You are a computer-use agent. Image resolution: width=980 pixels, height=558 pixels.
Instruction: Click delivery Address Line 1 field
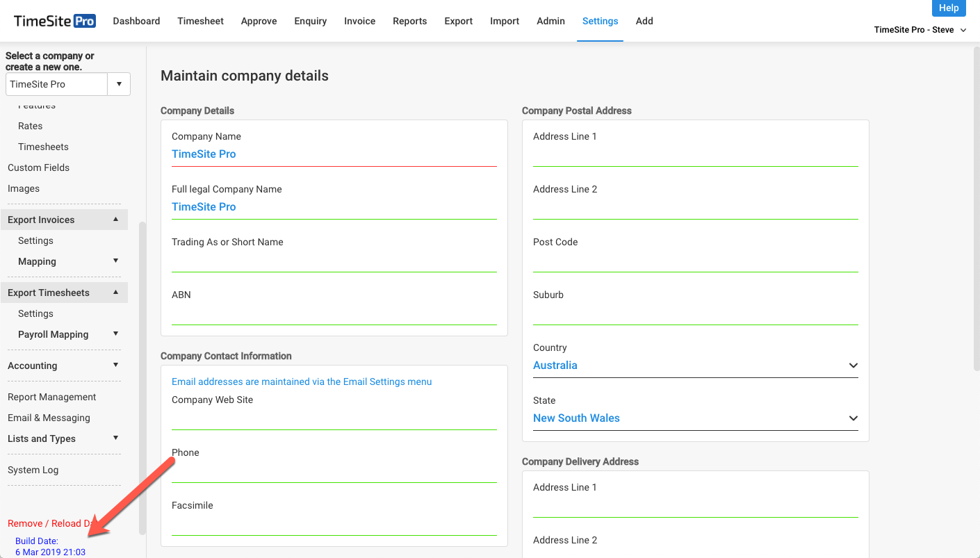click(696, 505)
